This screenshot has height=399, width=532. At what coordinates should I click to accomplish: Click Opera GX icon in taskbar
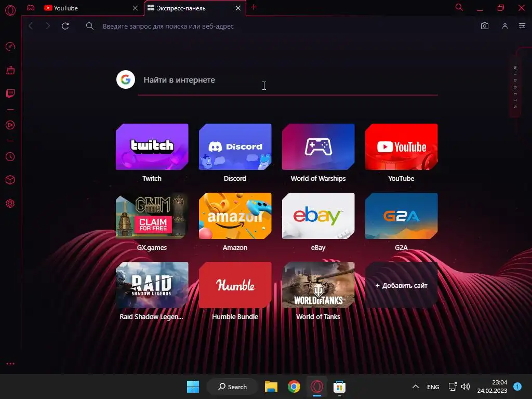317,387
